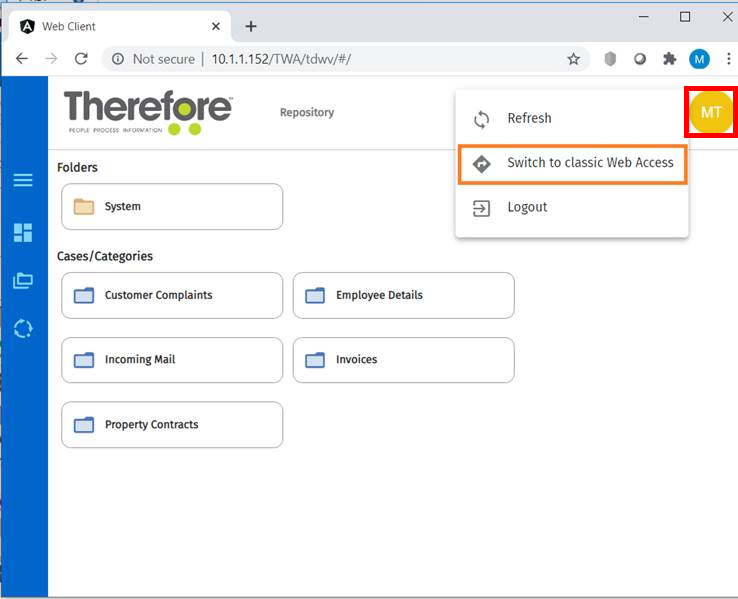Open the hamburger menu in sidebar
Image resolution: width=738 pixels, height=599 pixels.
pyautogui.click(x=22, y=180)
